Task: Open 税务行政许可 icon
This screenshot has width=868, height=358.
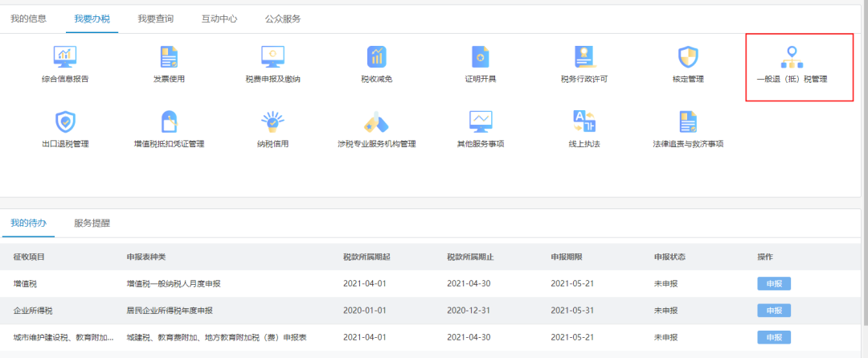Action: 584,57
